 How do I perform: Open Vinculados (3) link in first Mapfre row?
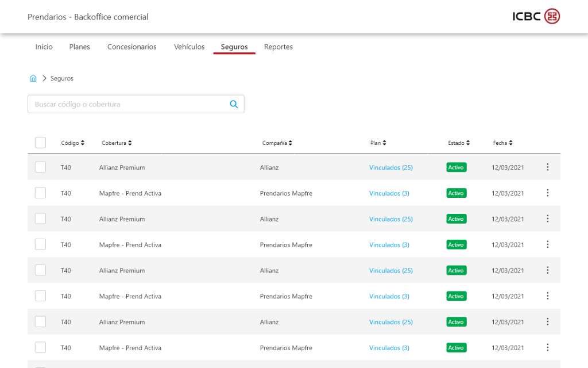389,193
